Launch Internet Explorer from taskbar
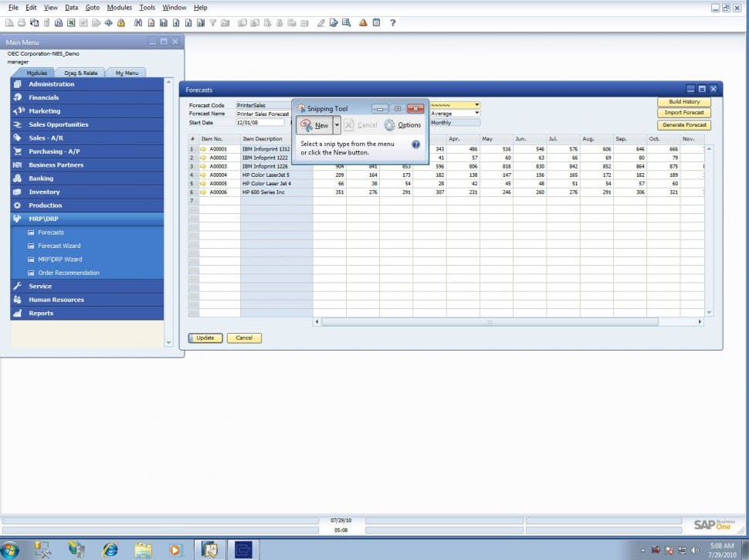Viewport: 749px width, 560px height. [x=110, y=549]
